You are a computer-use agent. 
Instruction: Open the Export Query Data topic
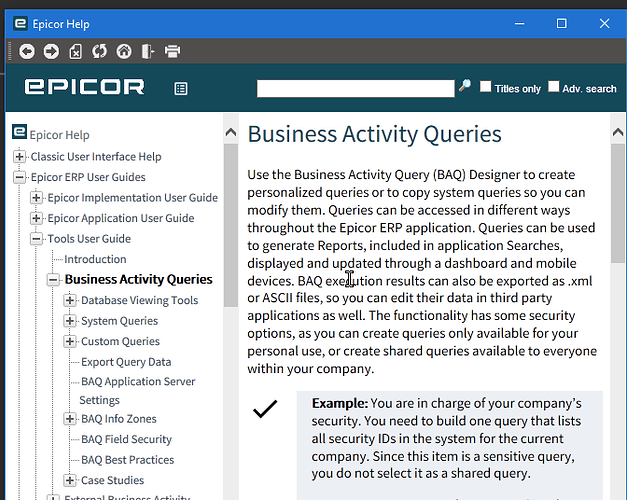tap(126, 362)
